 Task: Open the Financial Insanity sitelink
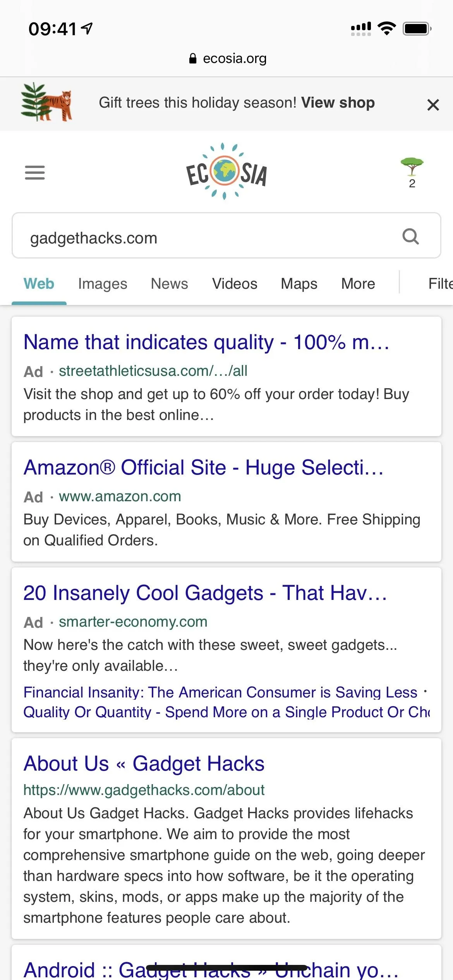click(220, 692)
